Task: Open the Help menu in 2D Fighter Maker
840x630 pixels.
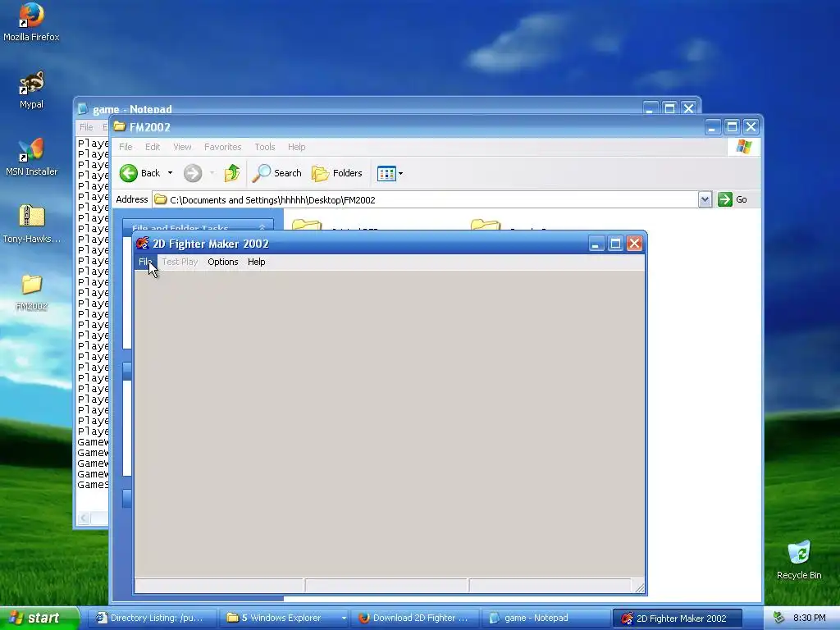Action: (256, 262)
